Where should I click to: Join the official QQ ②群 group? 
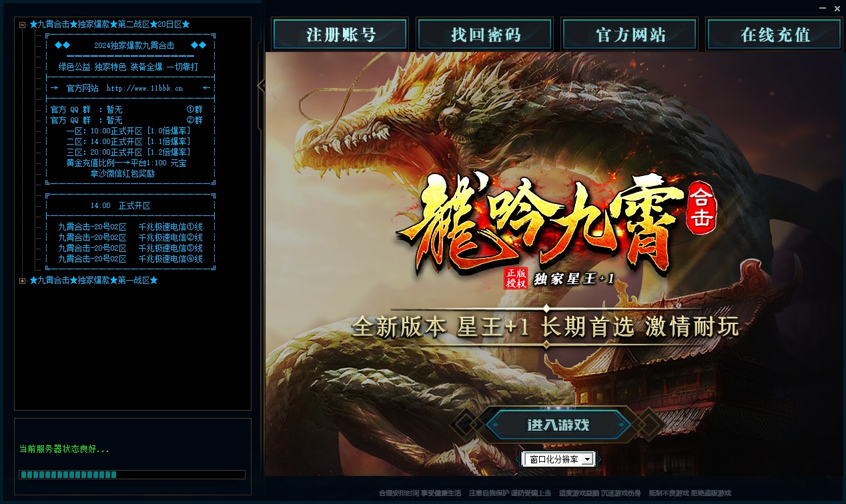click(x=193, y=120)
